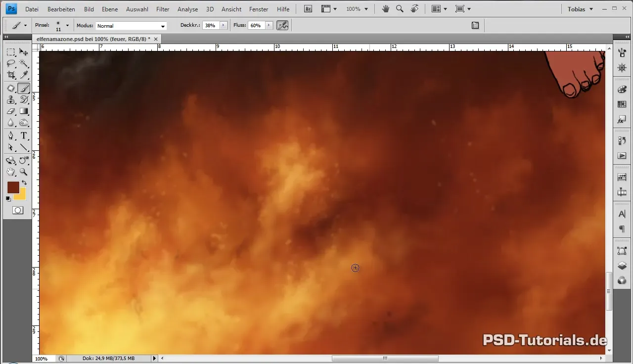This screenshot has height=364, width=633.
Task: Select the Pen tool
Action: click(10, 136)
